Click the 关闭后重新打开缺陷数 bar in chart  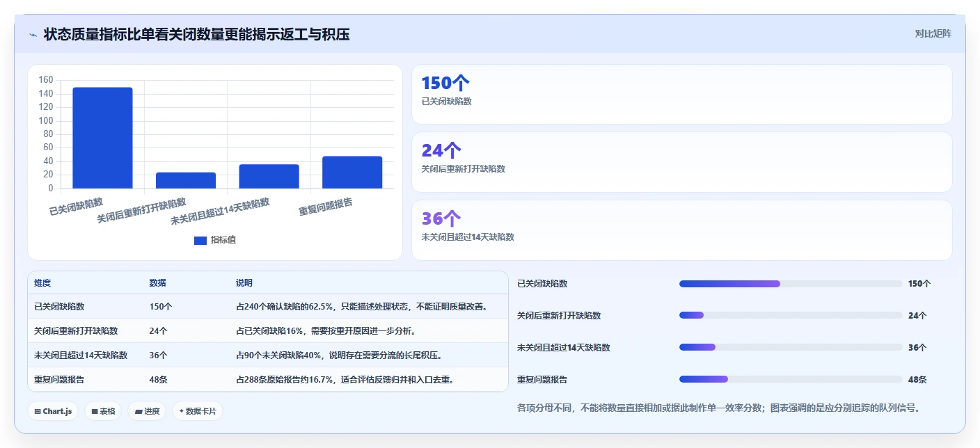(186, 180)
